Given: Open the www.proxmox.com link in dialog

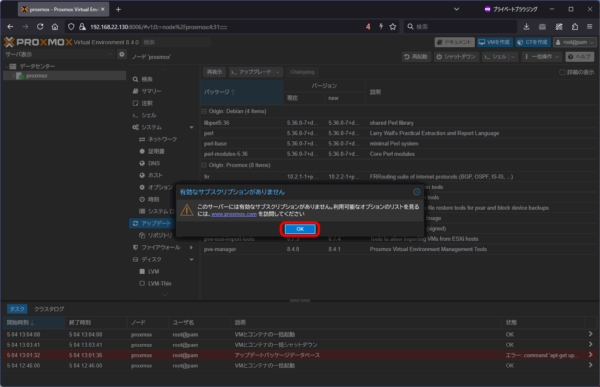Looking at the screenshot, I should [234, 214].
